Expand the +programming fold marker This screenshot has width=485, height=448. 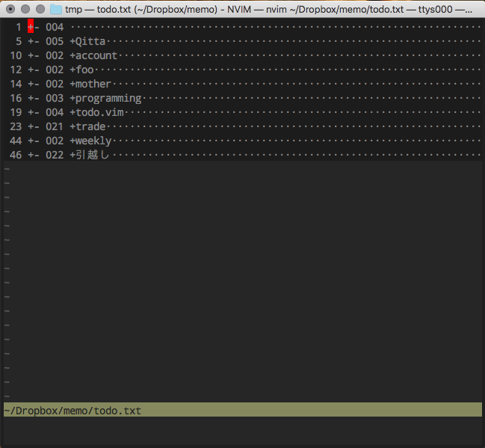click(34, 99)
